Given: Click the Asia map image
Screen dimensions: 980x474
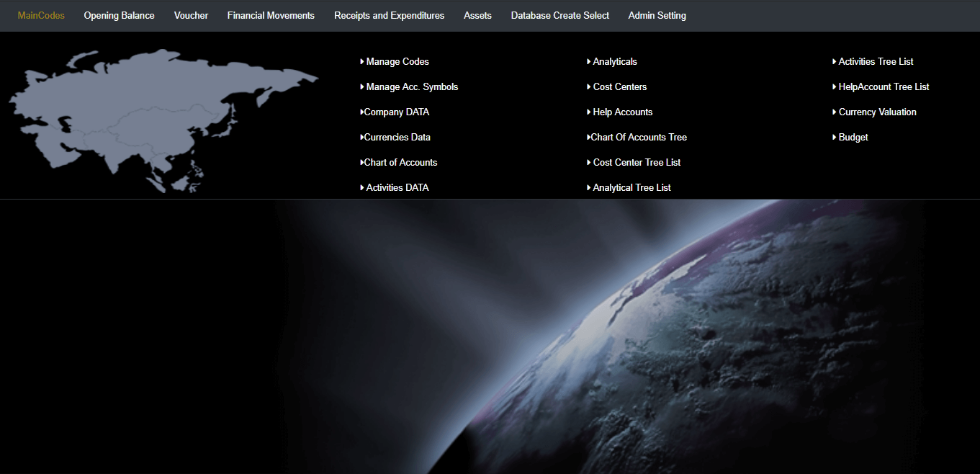Looking at the screenshot, I should (163, 121).
